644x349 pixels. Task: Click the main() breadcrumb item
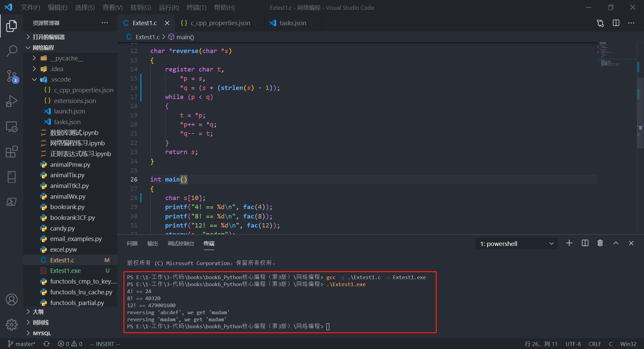tap(181, 37)
